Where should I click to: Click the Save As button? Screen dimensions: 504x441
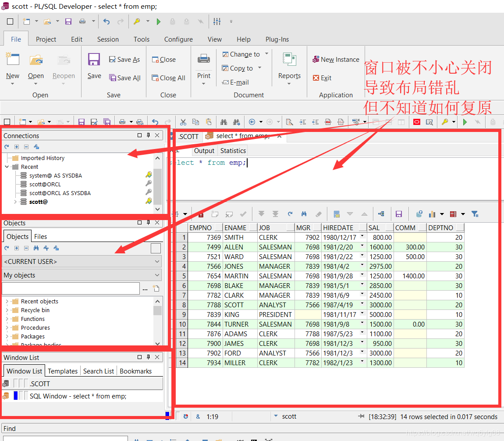point(124,60)
